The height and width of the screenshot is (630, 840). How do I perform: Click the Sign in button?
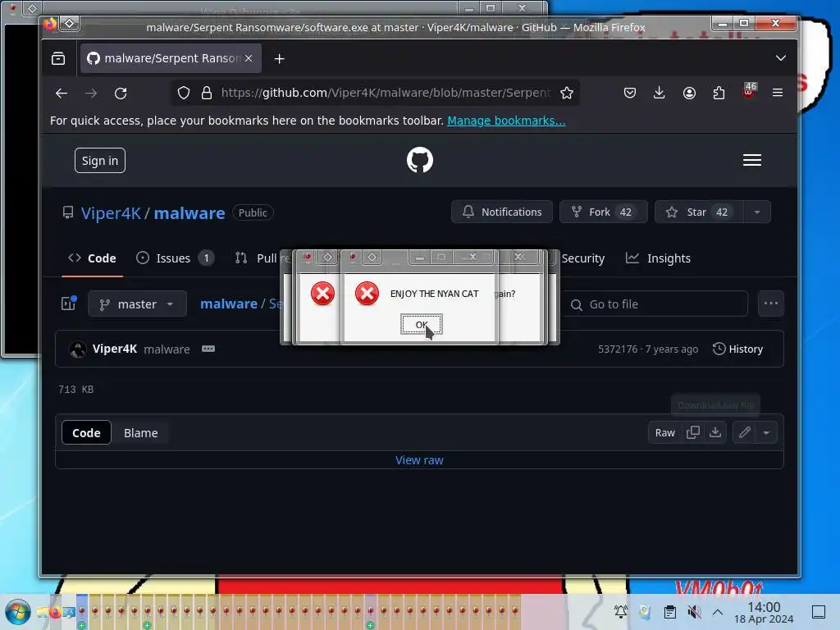coord(99,161)
